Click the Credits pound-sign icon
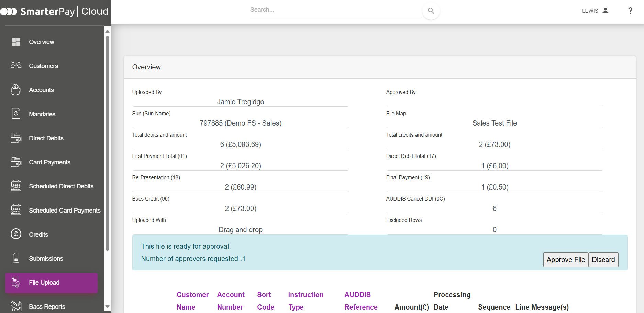The height and width of the screenshot is (313, 644). click(16, 234)
